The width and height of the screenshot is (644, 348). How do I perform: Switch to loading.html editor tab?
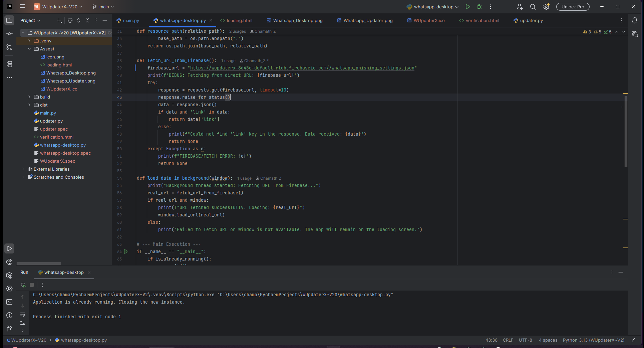[236, 20]
